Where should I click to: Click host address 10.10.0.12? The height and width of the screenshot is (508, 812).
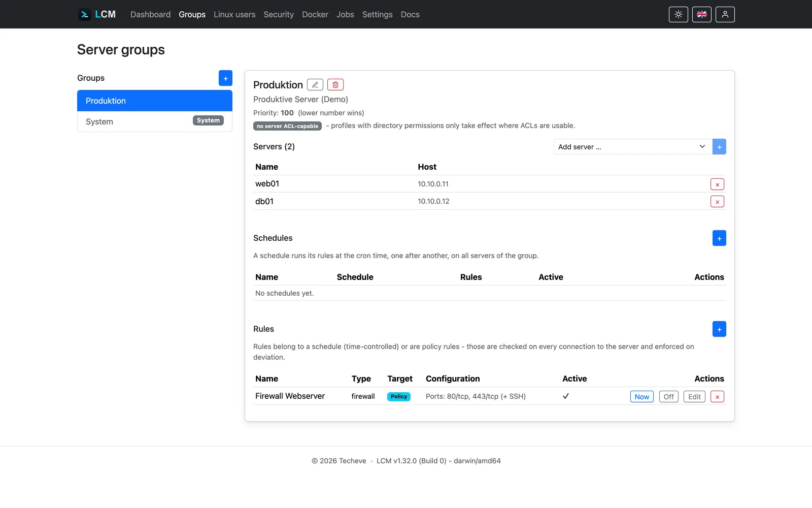433,201
